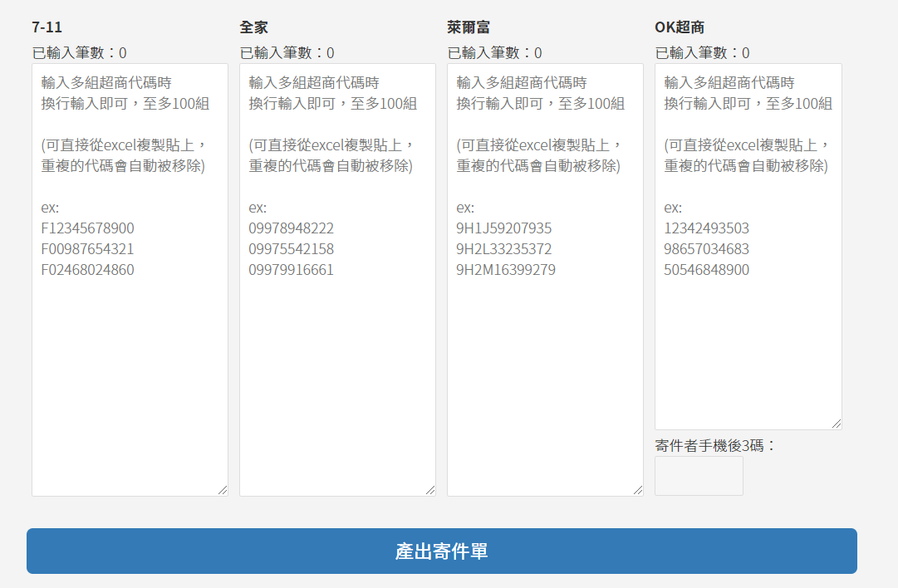This screenshot has height=588, width=898.
Task: Click the 全家 tracking code textarea
Action: 337,279
